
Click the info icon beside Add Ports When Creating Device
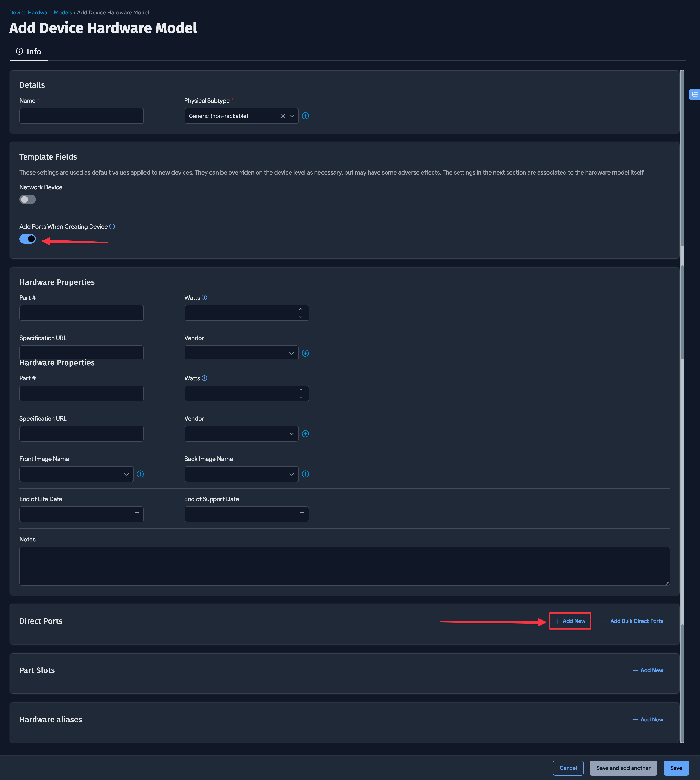click(112, 227)
